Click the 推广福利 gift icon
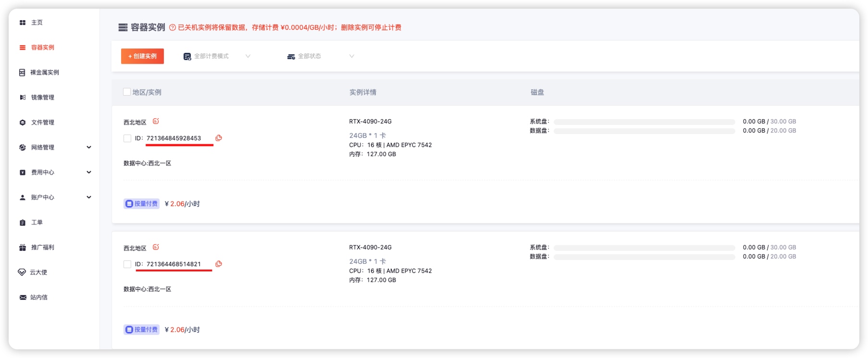 pyautogui.click(x=23, y=247)
